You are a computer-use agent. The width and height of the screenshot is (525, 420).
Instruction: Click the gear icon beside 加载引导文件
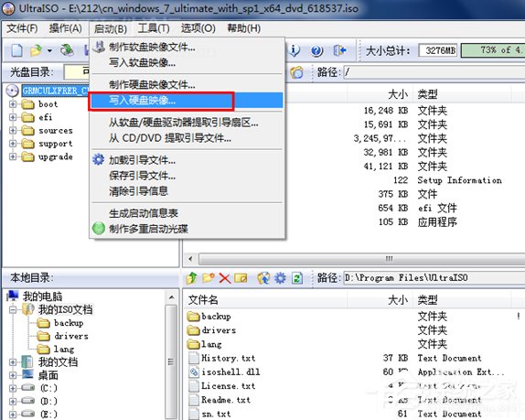click(x=99, y=159)
